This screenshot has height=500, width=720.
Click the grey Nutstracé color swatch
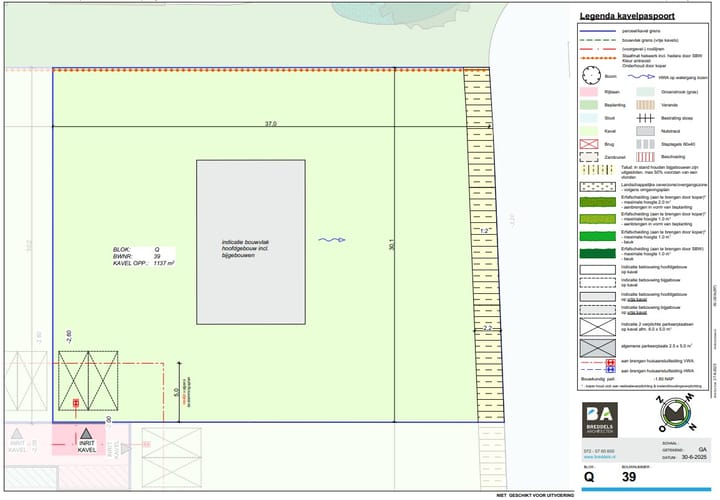[645, 131]
